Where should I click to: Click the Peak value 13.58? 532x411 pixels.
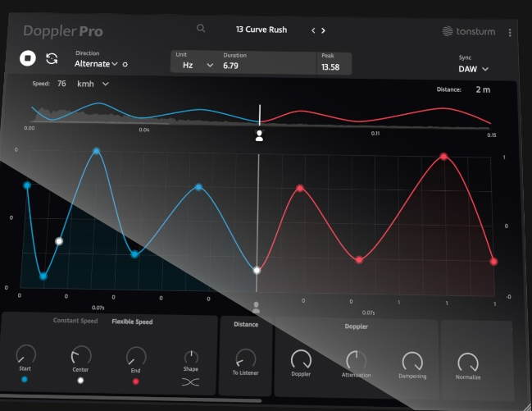330,67
